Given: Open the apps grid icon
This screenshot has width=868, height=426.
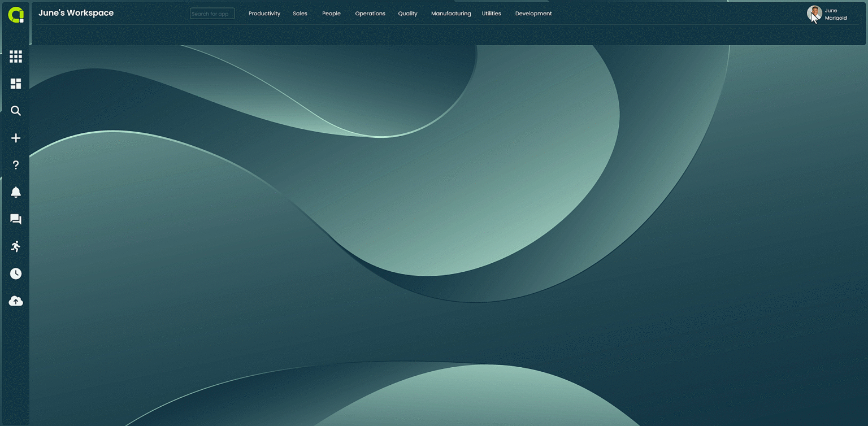Looking at the screenshot, I should pos(16,56).
